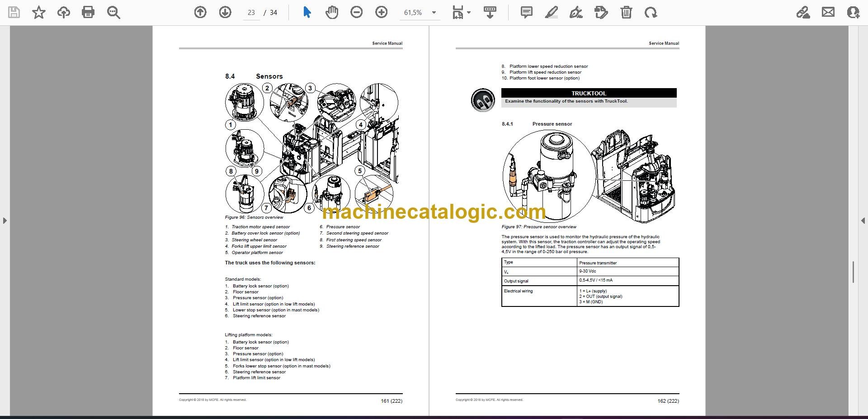Viewport: 868px width, 419px height.
Task: Open the sign document tool
Action: (576, 12)
